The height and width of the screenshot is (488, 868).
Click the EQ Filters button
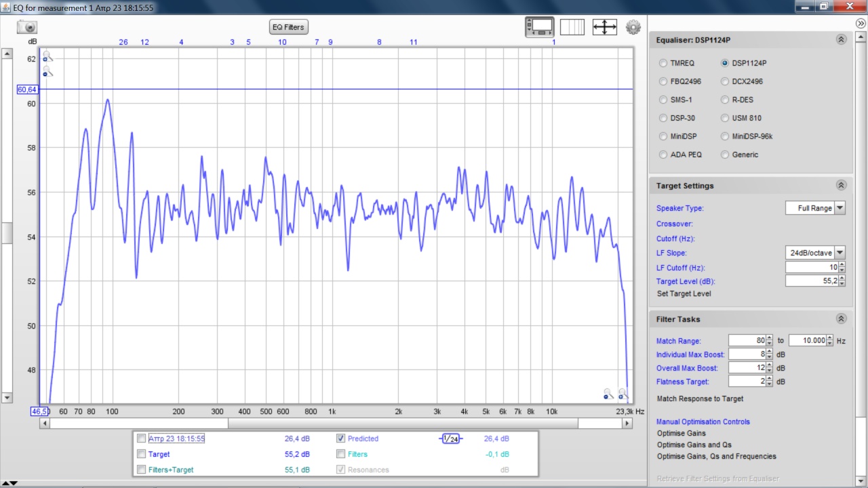click(288, 27)
